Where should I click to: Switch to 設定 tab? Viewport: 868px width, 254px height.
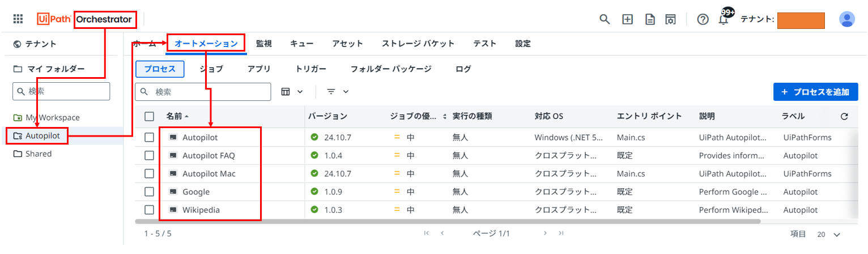pos(523,44)
